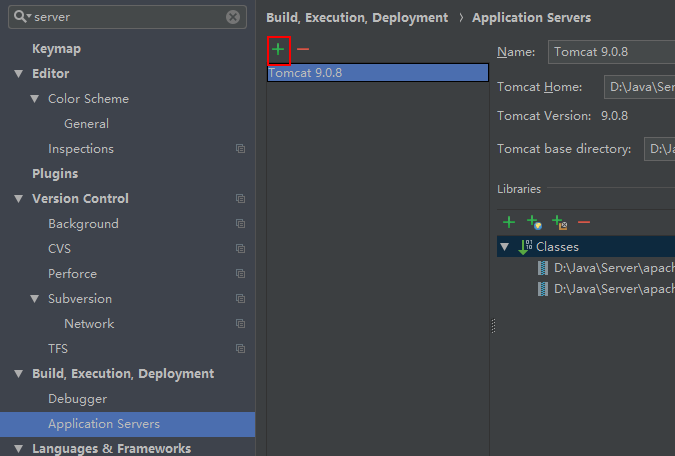Select Editor in settings tree
The height and width of the screenshot is (456, 675).
click(x=50, y=74)
